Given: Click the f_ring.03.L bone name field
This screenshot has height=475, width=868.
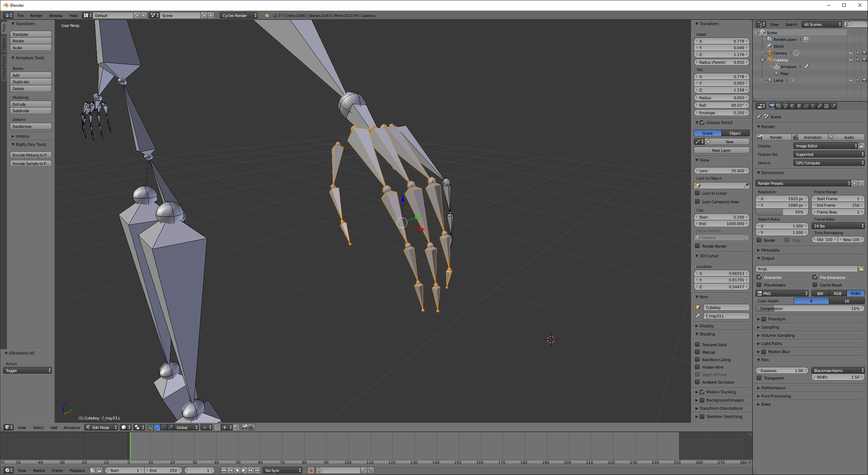Looking at the screenshot, I should coord(726,316).
